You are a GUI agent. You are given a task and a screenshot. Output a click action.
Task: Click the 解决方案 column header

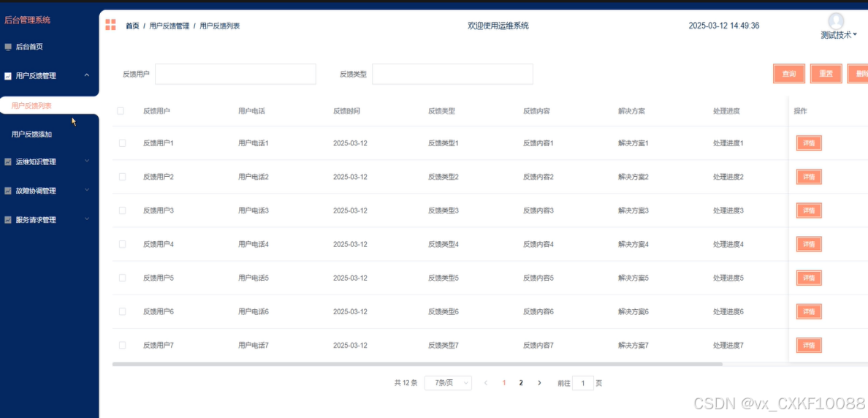pyautogui.click(x=631, y=111)
